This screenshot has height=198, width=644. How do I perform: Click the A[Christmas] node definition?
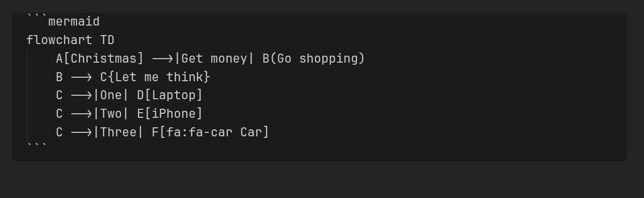pos(100,59)
